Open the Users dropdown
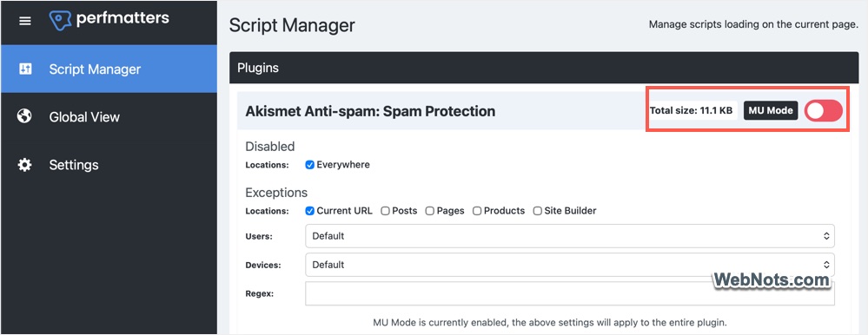The image size is (868, 335). coord(570,236)
